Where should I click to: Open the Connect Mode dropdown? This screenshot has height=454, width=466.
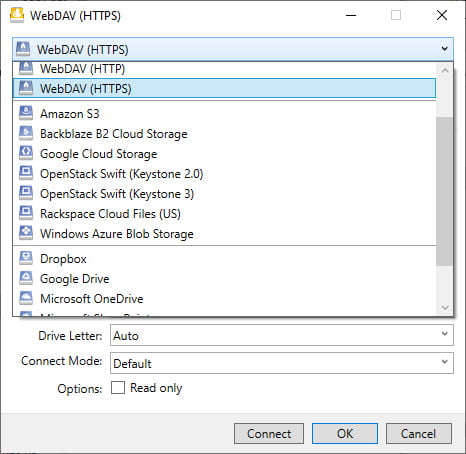444,362
